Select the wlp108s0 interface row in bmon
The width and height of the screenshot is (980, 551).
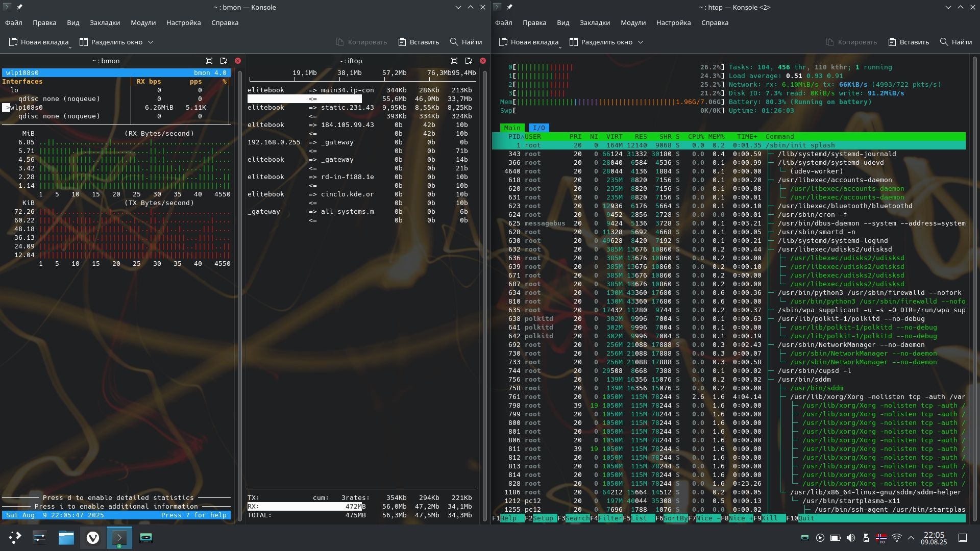point(116,108)
